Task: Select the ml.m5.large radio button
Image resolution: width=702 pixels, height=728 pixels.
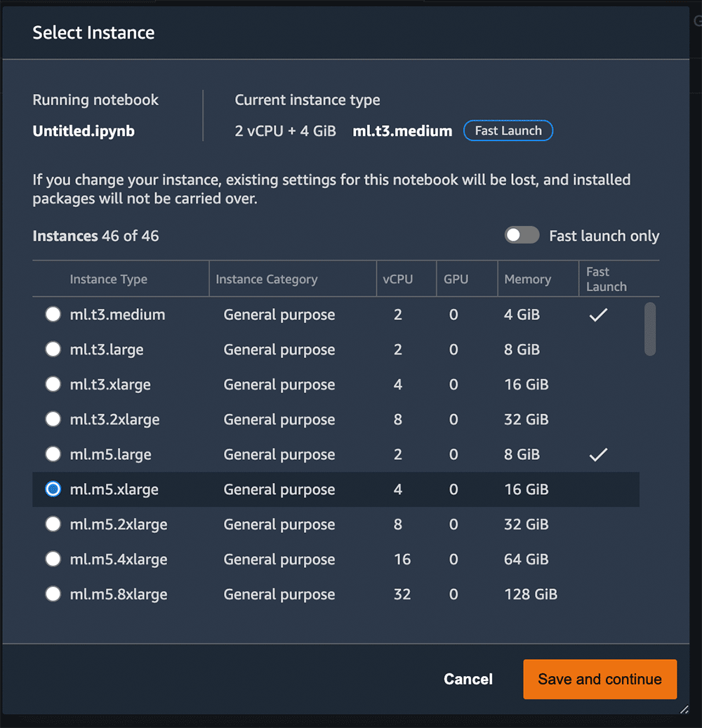Action: point(53,454)
